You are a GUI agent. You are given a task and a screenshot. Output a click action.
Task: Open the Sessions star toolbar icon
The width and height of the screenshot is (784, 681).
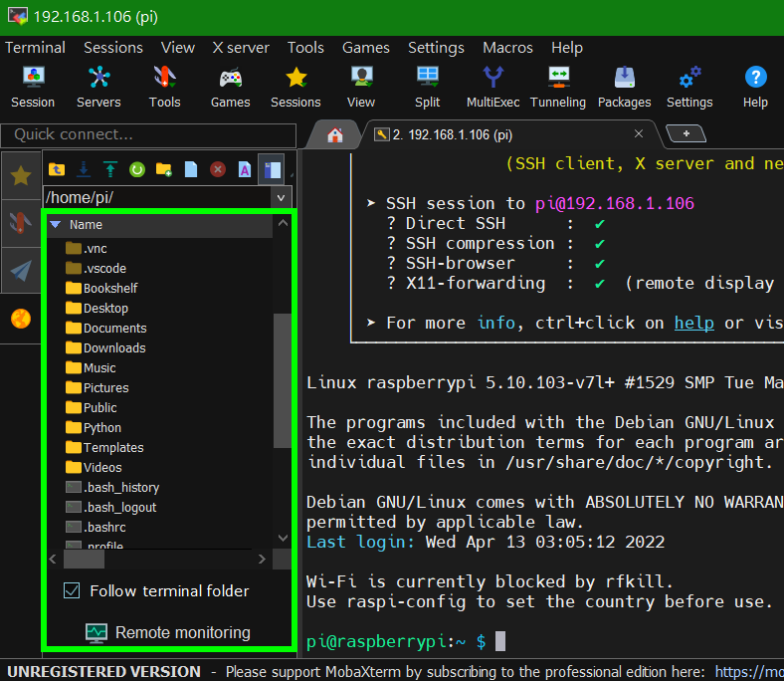pyautogui.click(x=296, y=88)
